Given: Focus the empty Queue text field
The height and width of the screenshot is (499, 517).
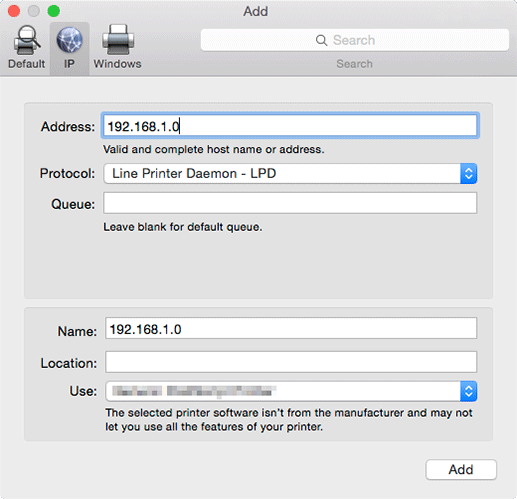Looking at the screenshot, I should (x=290, y=203).
